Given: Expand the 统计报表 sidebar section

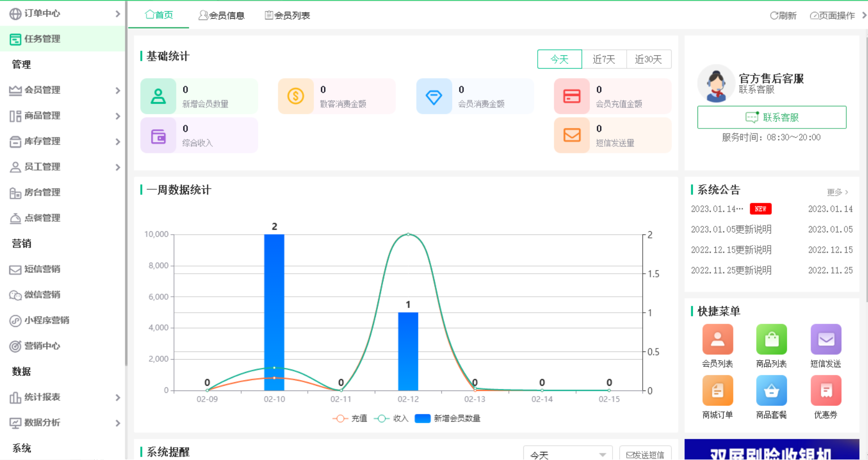Looking at the screenshot, I should (x=64, y=397).
